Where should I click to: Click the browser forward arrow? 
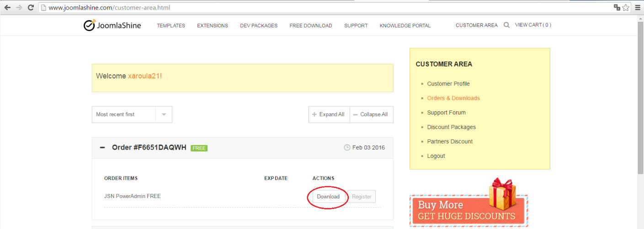coord(19,8)
